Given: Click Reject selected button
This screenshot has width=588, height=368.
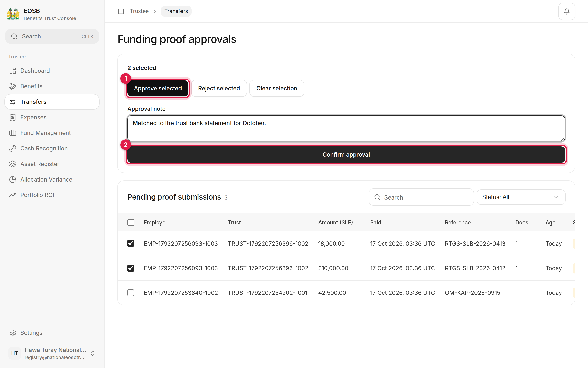Looking at the screenshot, I should click(x=219, y=88).
